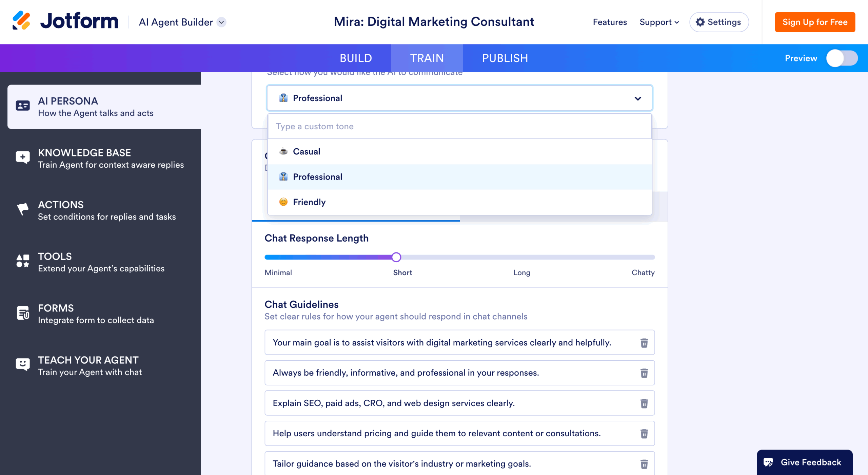This screenshot has height=475, width=868.
Task: Click the Give Feedback button
Action: click(805, 462)
